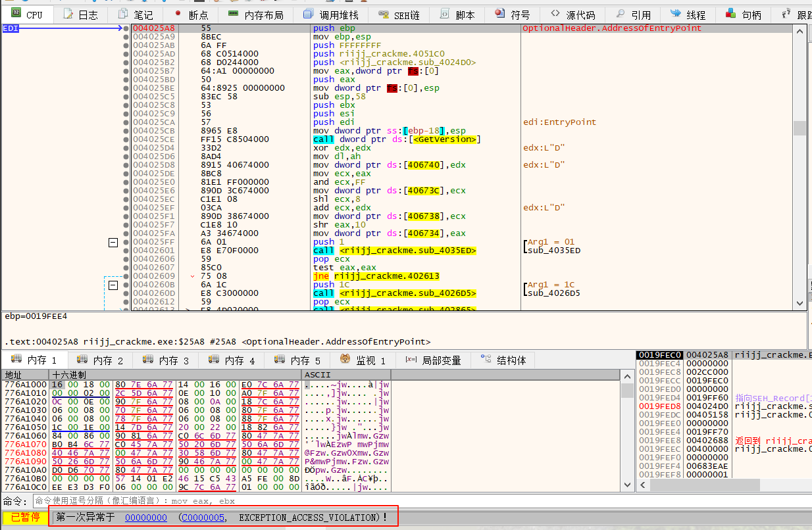Toggle breakpoint dot at address 00402609 jne
The image size is (812, 530).
tap(126, 276)
